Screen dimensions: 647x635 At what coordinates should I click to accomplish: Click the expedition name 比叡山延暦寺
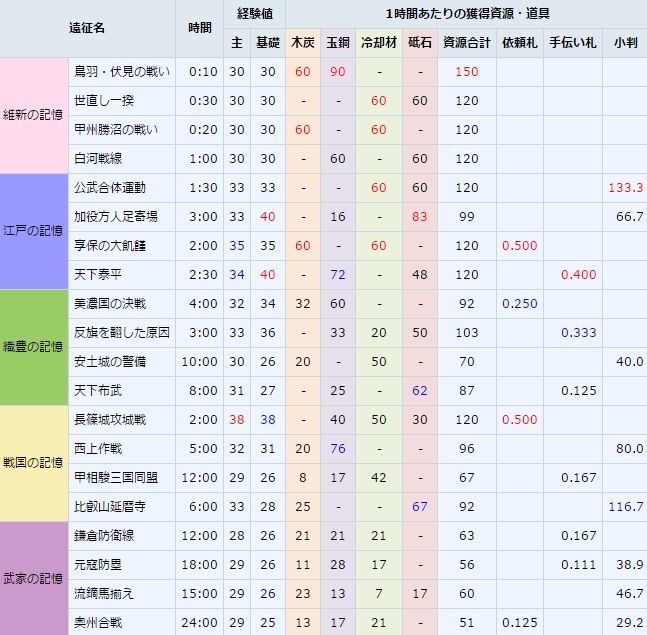tap(110, 506)
